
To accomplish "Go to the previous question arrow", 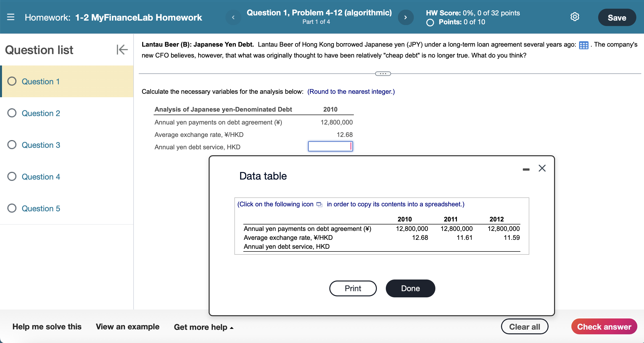I will click(x=233, y=17).
